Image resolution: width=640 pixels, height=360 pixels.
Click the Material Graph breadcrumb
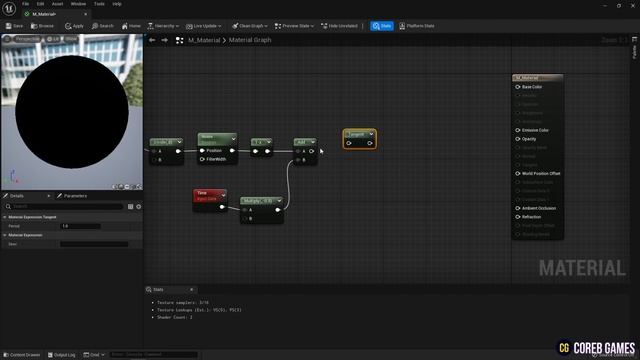point(250,40)
